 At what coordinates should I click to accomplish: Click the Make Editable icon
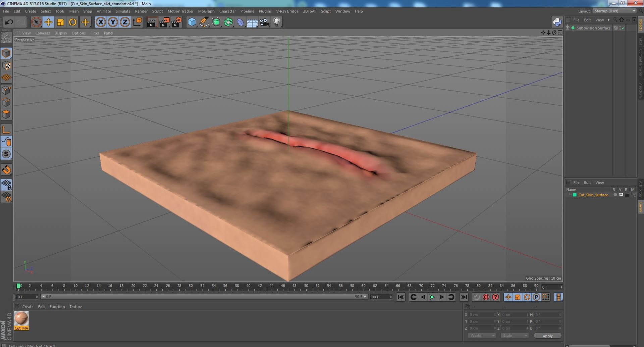tap(6, 38)
